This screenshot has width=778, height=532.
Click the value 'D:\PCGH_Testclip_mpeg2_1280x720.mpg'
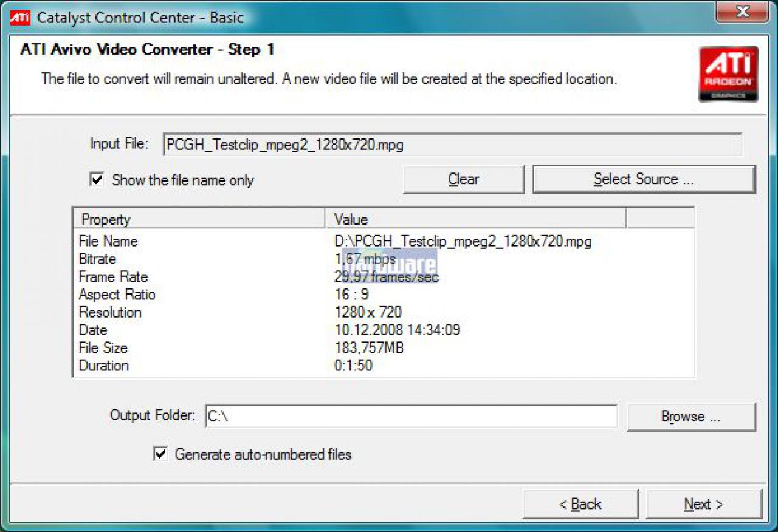pos(463,241)
